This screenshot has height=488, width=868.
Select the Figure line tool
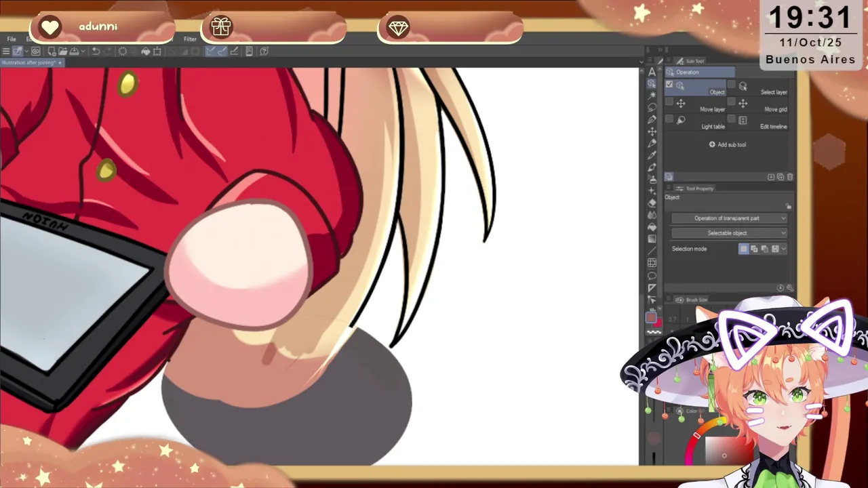652,250
